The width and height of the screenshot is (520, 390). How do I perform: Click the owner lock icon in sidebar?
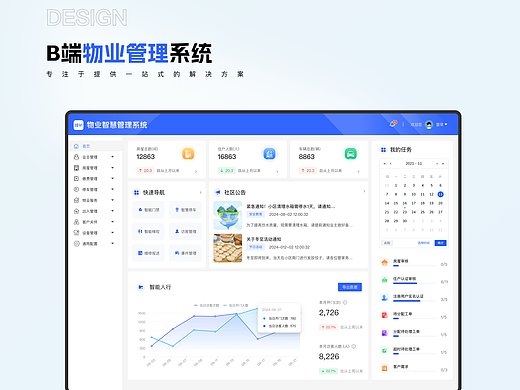click(76, 157)
